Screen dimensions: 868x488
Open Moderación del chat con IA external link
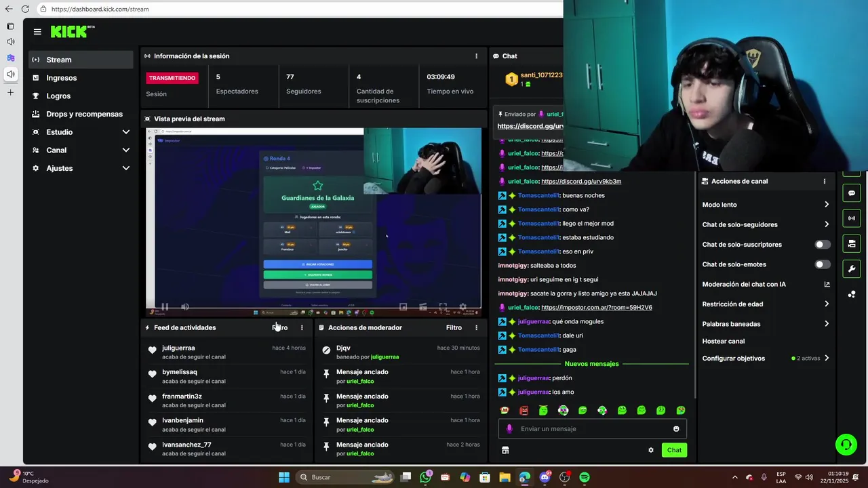[827, 285]
